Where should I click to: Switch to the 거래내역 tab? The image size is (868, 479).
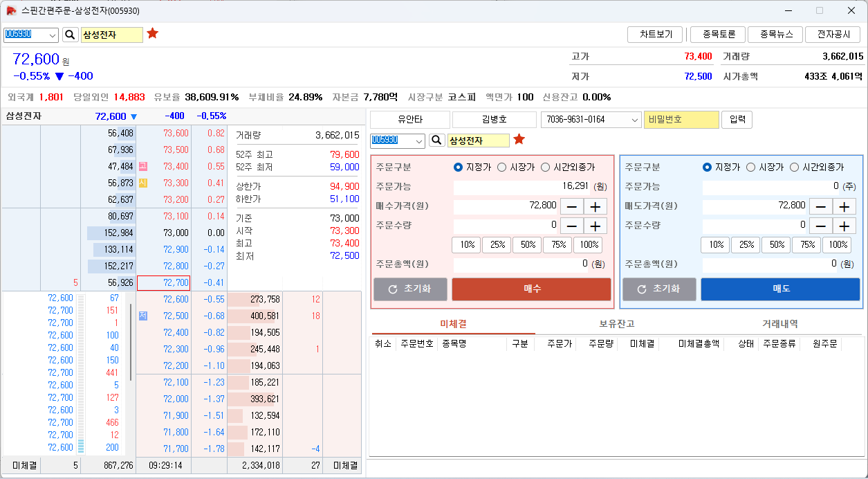coord(780,324)
